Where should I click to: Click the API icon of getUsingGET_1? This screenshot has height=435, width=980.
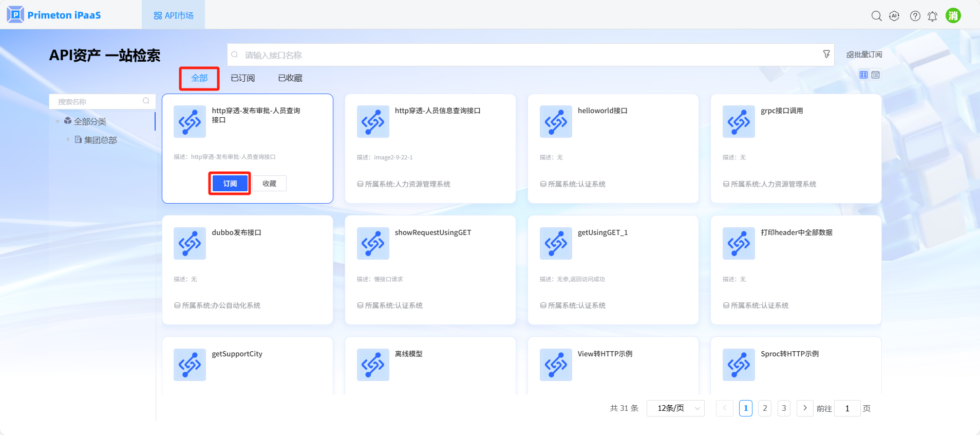click(556, 243)
